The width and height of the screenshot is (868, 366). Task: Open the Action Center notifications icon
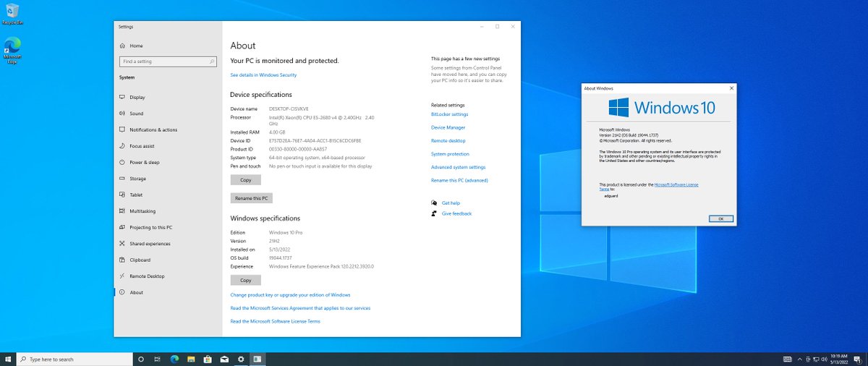click(x=858, y=359)
